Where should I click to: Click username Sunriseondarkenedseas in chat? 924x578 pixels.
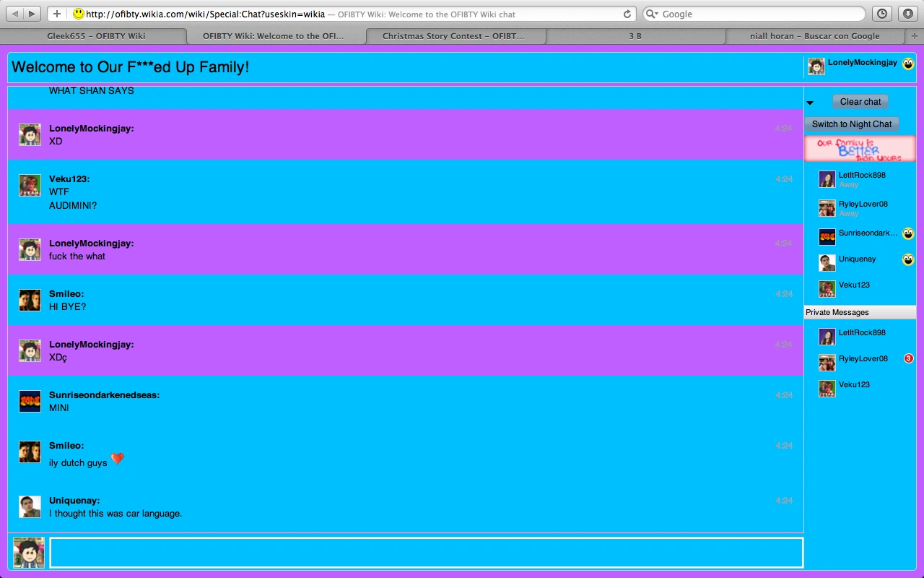[x=104, y=395]
